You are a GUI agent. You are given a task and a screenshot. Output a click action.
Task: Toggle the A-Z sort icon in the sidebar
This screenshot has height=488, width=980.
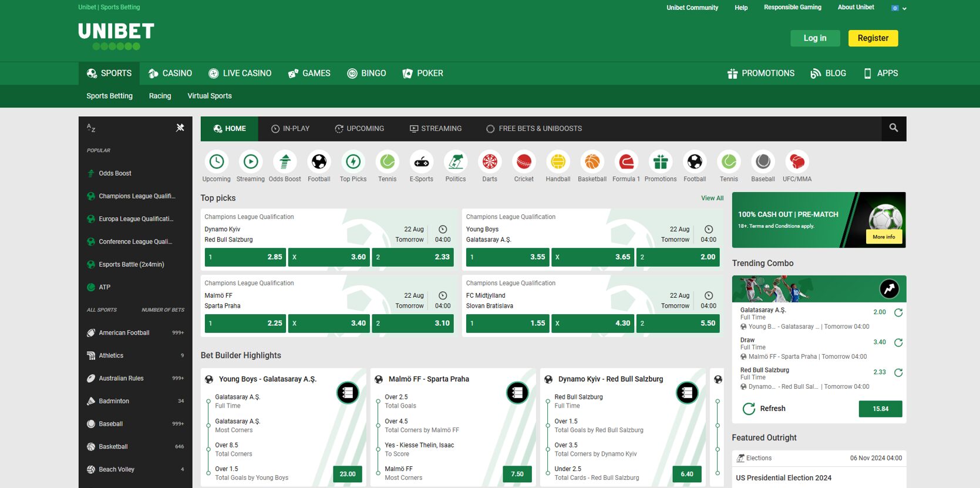click(x=91, y=127)
